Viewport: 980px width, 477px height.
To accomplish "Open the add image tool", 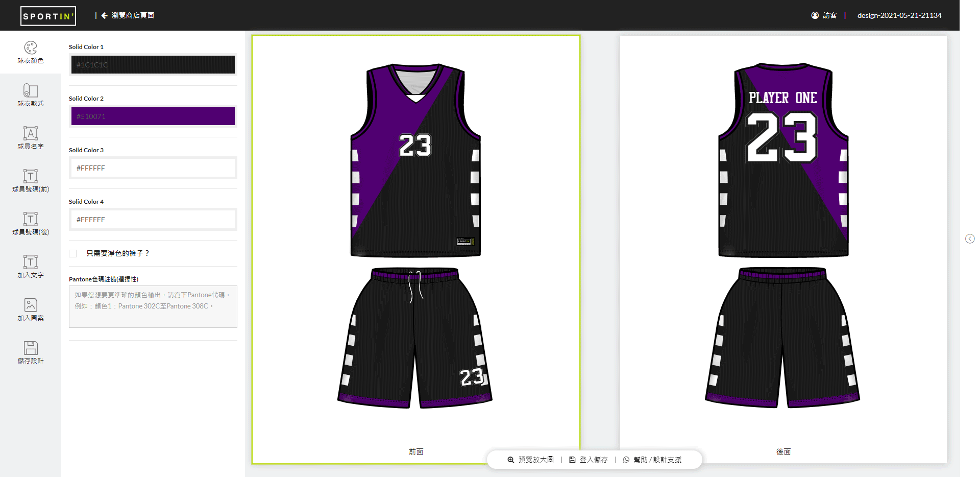I will (x=31, y=305).
